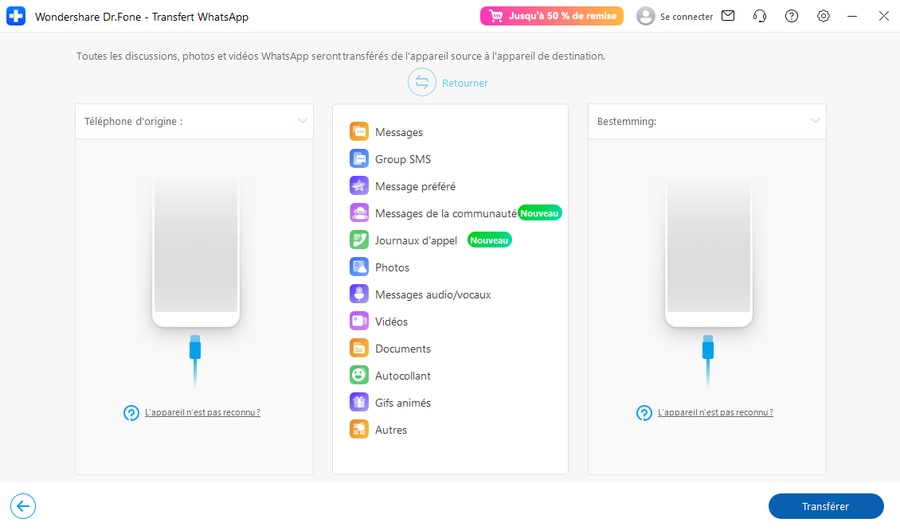Click the Nouveau badge beside community messages
This screenshot has height=530, width=900.
[540, 213]
